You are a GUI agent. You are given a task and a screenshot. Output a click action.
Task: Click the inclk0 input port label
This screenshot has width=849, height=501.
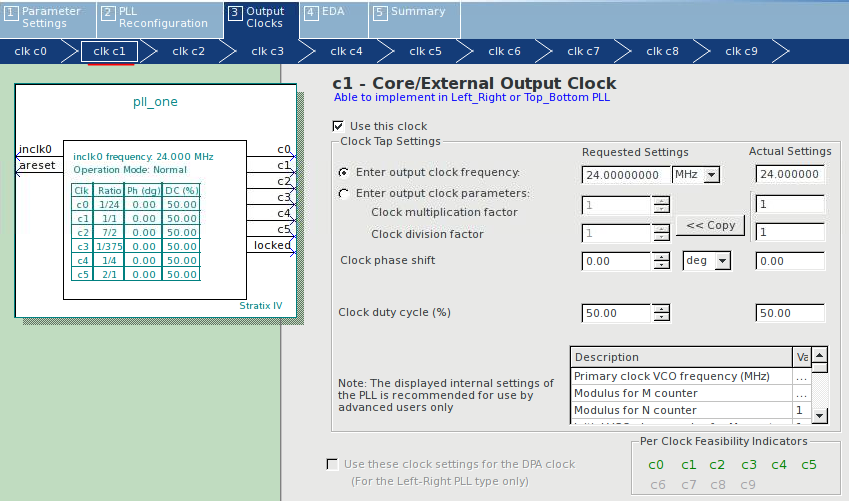coord(35,149)
